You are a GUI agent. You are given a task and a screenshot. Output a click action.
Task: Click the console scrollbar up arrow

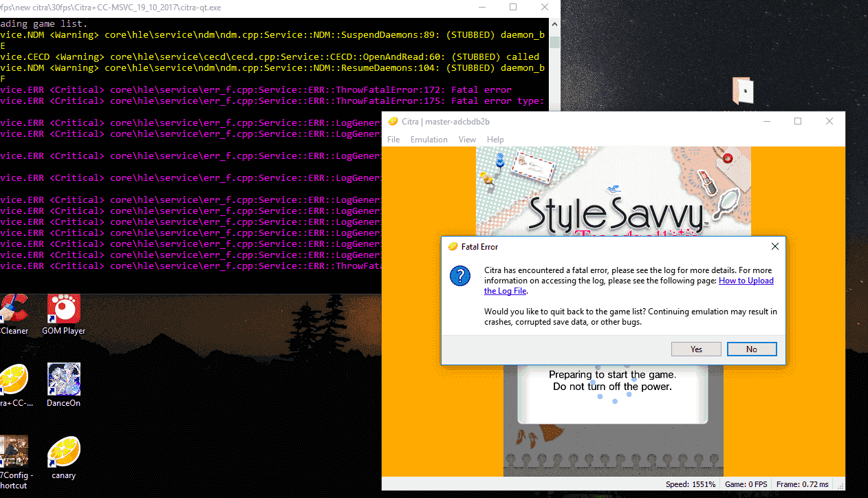[x=554, y=24]
